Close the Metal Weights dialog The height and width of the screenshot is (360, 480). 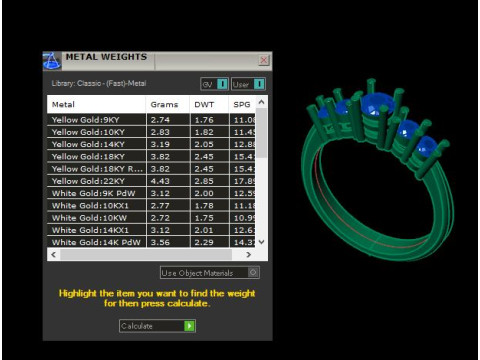[264, 60]
